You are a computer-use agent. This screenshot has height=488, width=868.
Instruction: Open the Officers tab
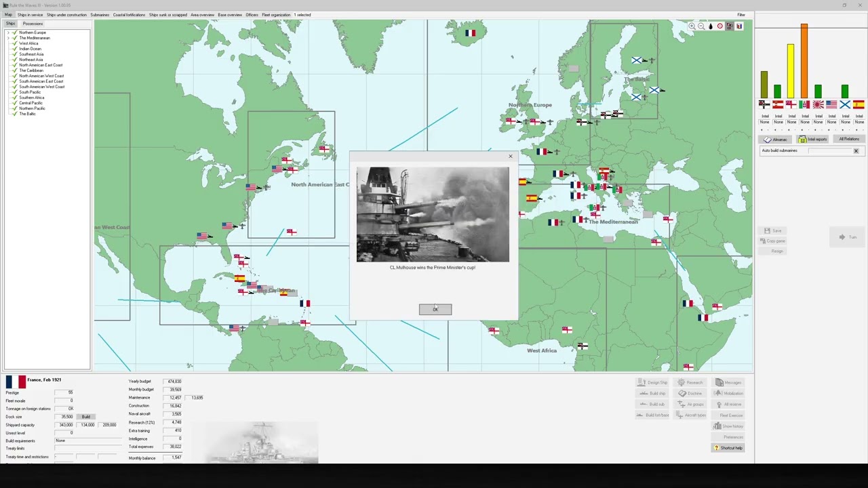[252, 15]
